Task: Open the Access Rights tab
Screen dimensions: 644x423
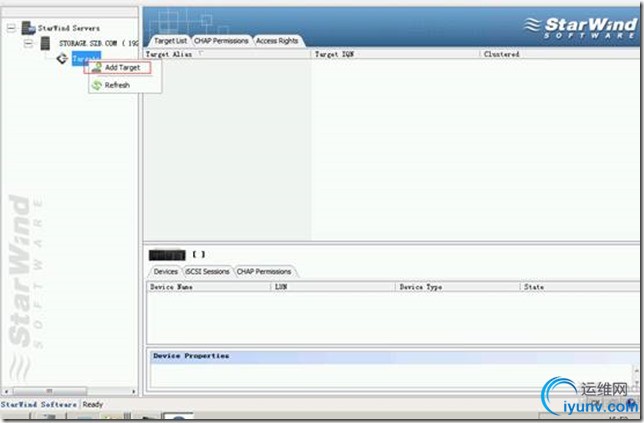Action: 277,41
